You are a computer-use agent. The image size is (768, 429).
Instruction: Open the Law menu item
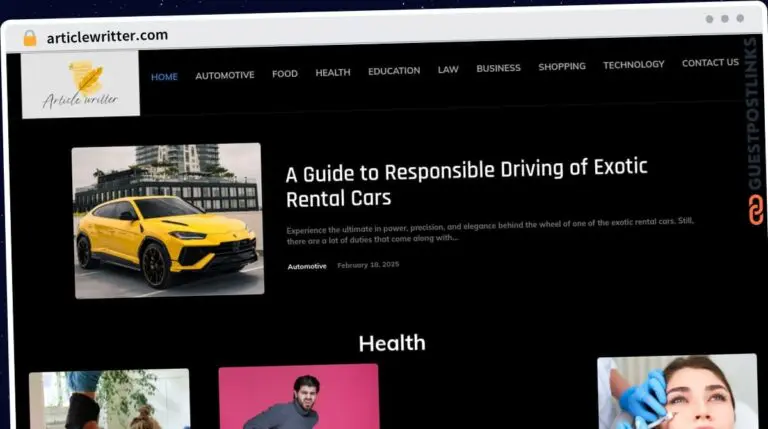pyautogui.click(x=448, y=69)
